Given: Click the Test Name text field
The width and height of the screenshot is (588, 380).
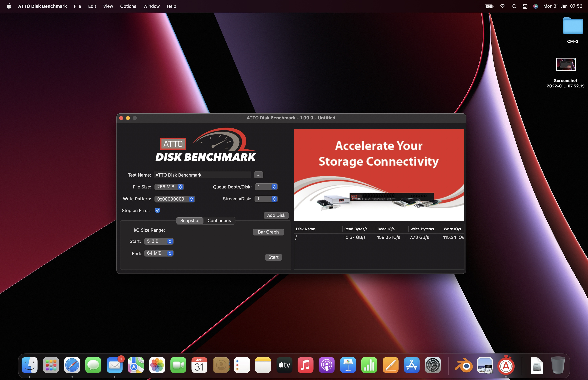Looking at the screenshot, I should [202, 175].
